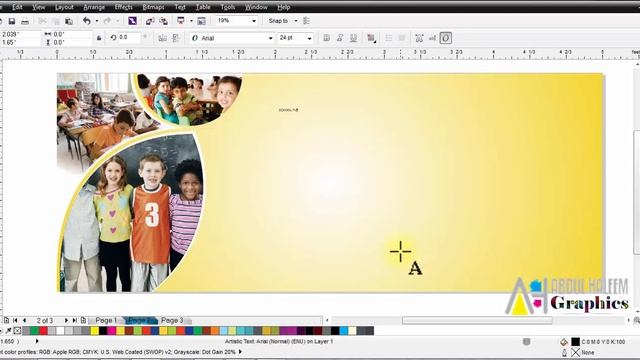Open the Arial font list dropdown
The height and width of the screenshot is (360, 640).
270,38
